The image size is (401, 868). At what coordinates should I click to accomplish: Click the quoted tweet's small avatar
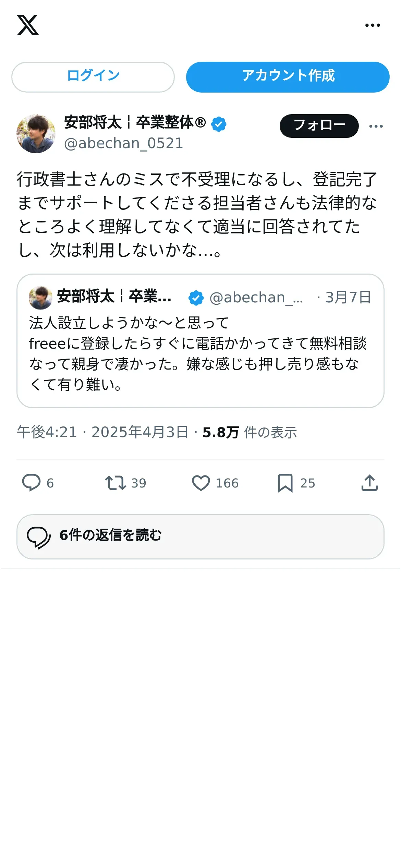(x=40, y=298)
